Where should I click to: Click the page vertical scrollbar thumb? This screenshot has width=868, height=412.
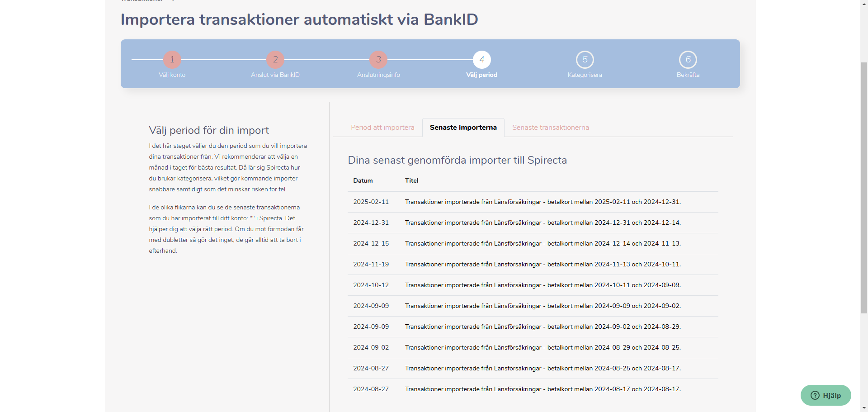(x=864, y=188)
